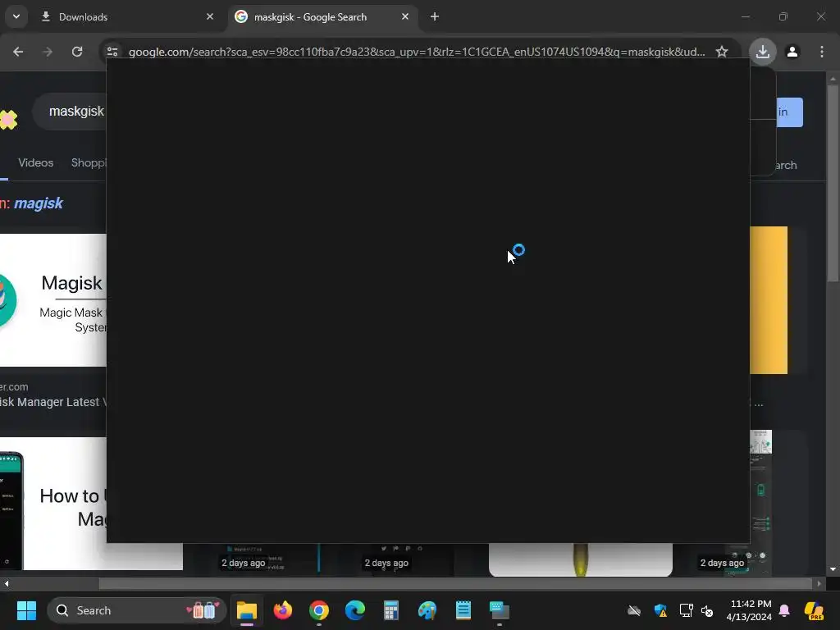Image resolution: width=840 pixels, height=630 pixels.
Task: Open the tab search dropdown chevron
Action: click(x=16, y=16)
